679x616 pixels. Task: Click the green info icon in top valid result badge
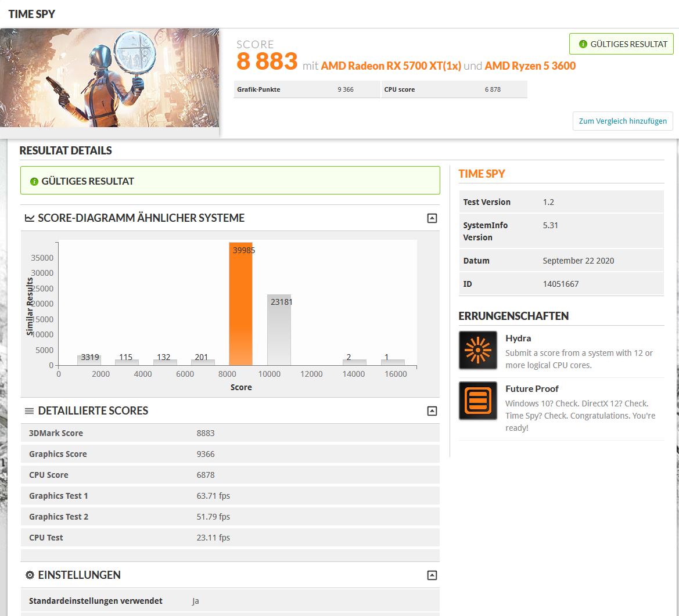click(x=583, y=44)
